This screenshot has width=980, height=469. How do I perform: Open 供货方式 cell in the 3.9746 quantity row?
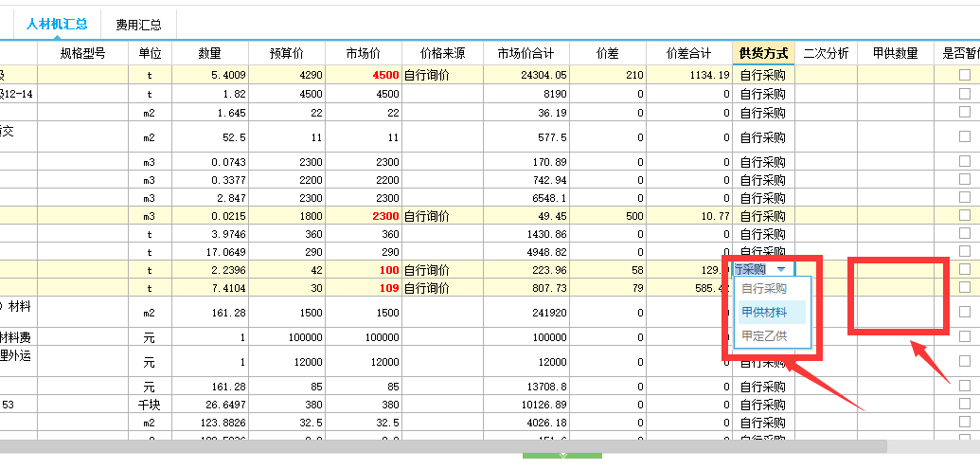(x=764, y=235)
